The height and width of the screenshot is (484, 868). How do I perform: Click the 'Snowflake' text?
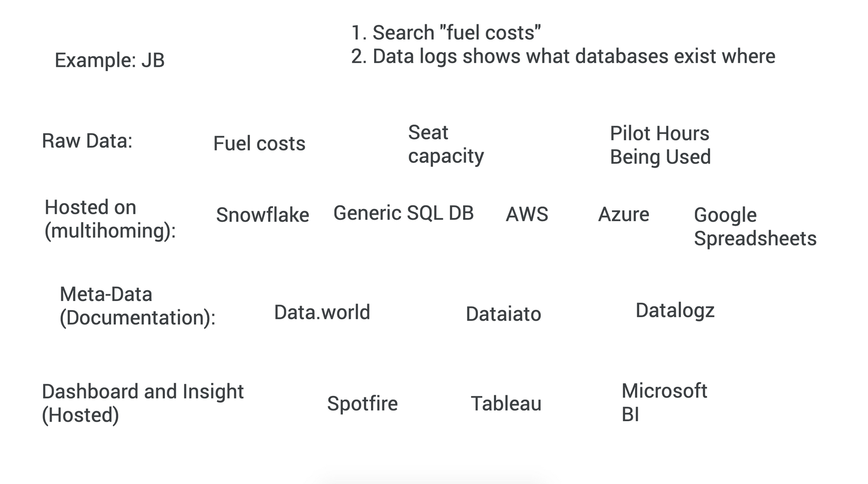263,215
